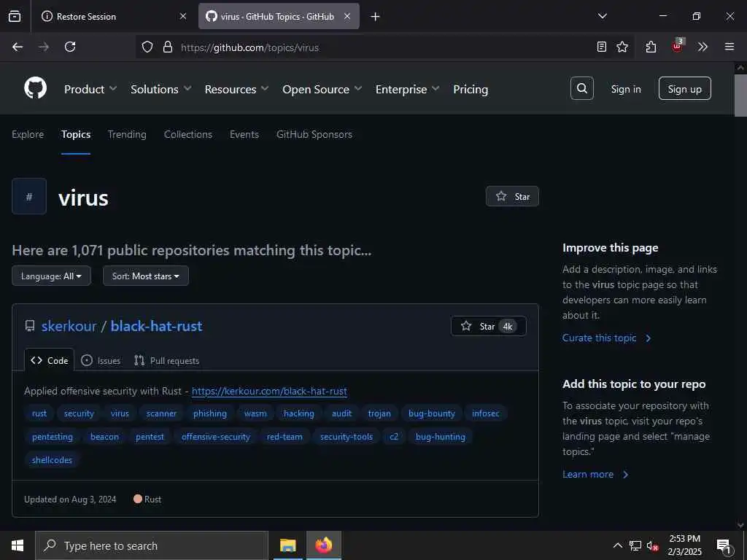Click Firefox icon in taskbar

pos(323,545)
